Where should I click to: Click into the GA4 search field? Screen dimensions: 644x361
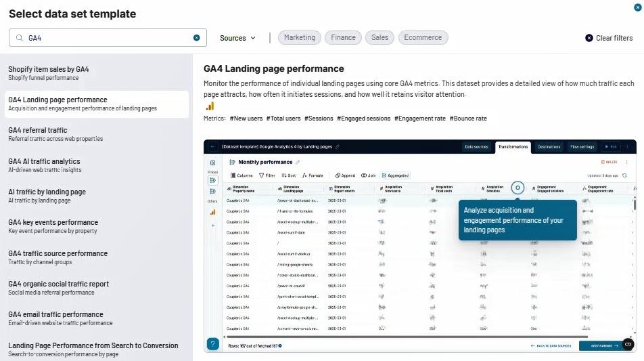point(108,38)
